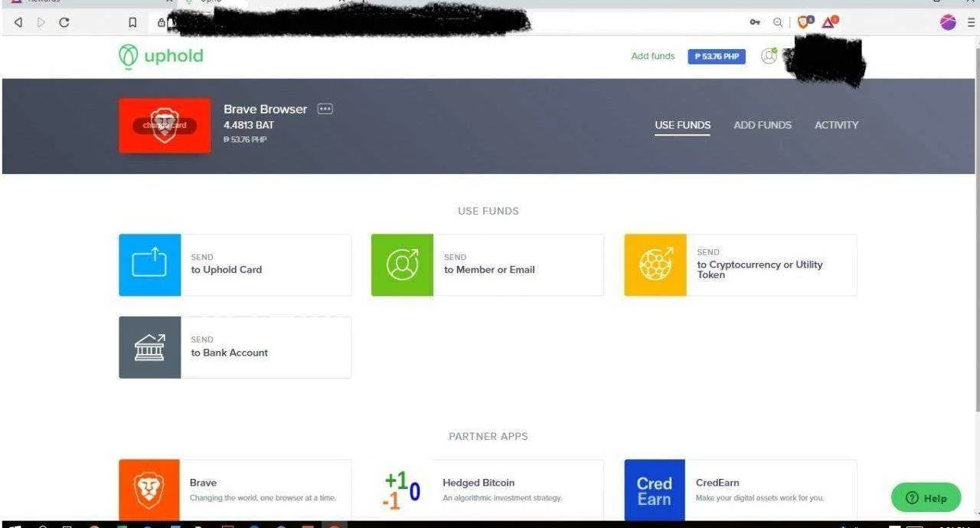Open the Brave partner app lion icon
The height and width of the screenshot is (528, 980).
pos(149,490)
